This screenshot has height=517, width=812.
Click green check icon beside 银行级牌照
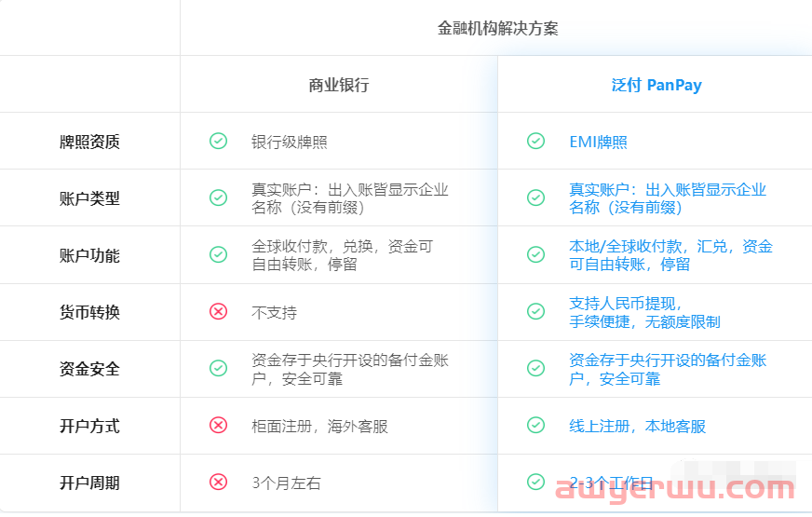(218, 141)
